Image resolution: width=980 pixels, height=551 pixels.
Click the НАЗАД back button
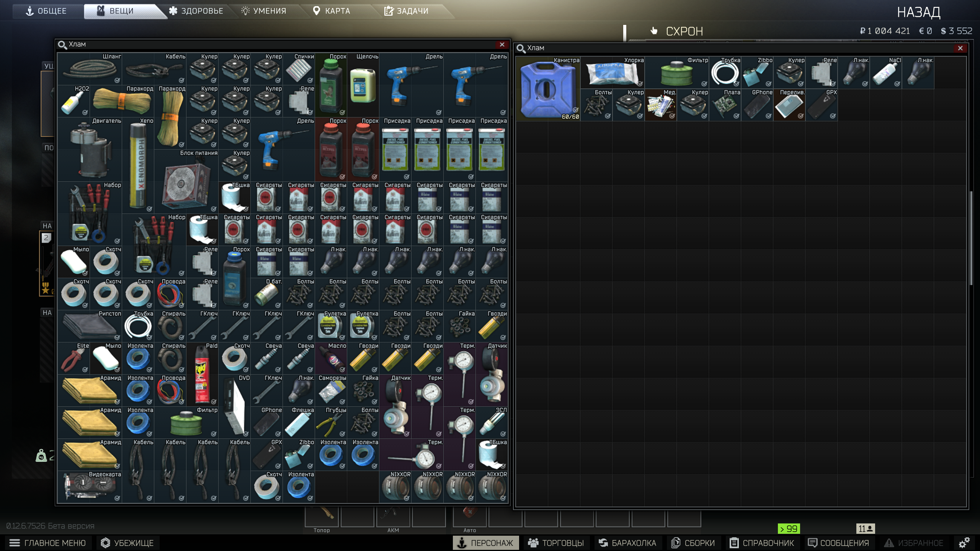tap(918, 12)
